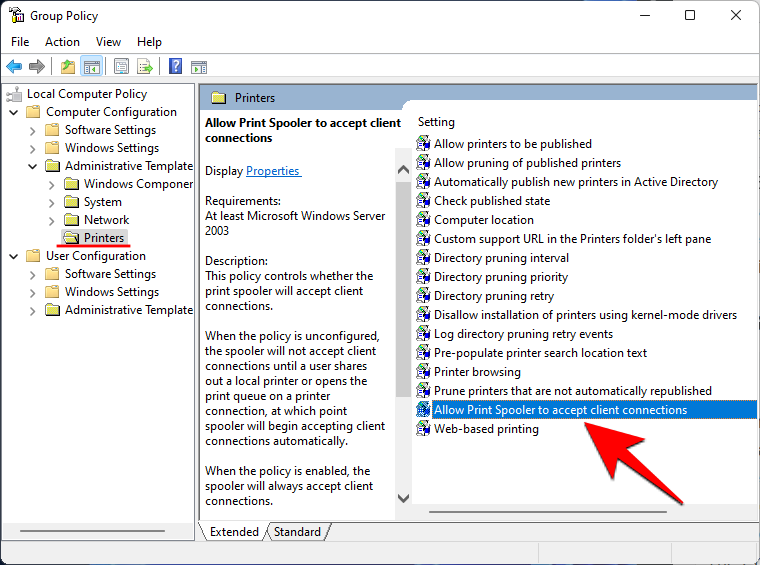Click the Local Computer Policy root icon
Viewport: 760px width, 565px height.
click(x=15, y=94)
